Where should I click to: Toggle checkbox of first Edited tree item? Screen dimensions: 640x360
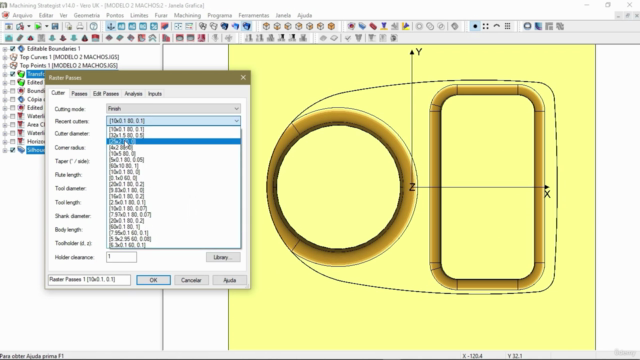(x=13, y=82)
